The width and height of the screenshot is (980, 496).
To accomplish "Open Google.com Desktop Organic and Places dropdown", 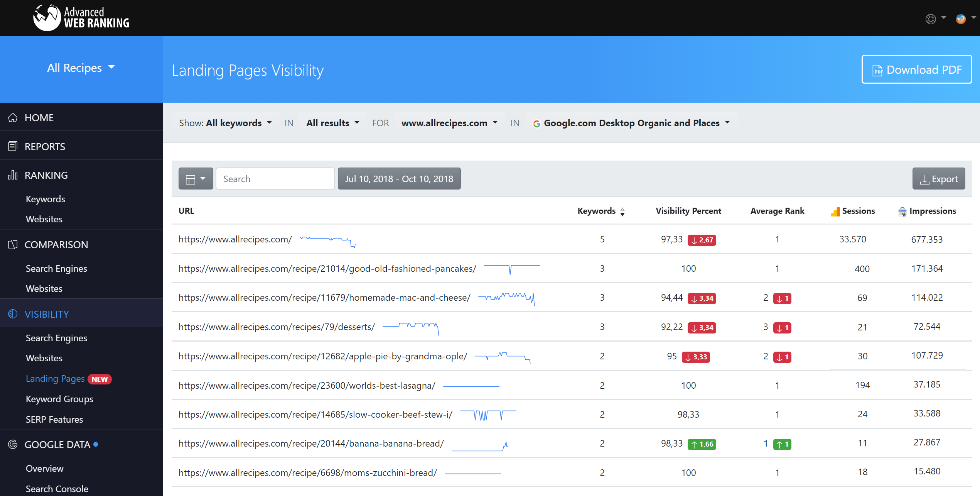I will tap(631, 123).
